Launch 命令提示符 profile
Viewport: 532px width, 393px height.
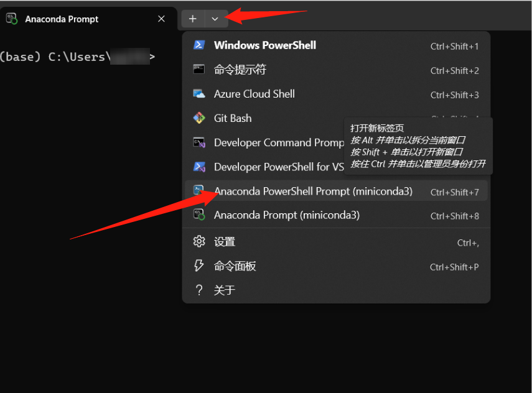[x=336, y=70]
